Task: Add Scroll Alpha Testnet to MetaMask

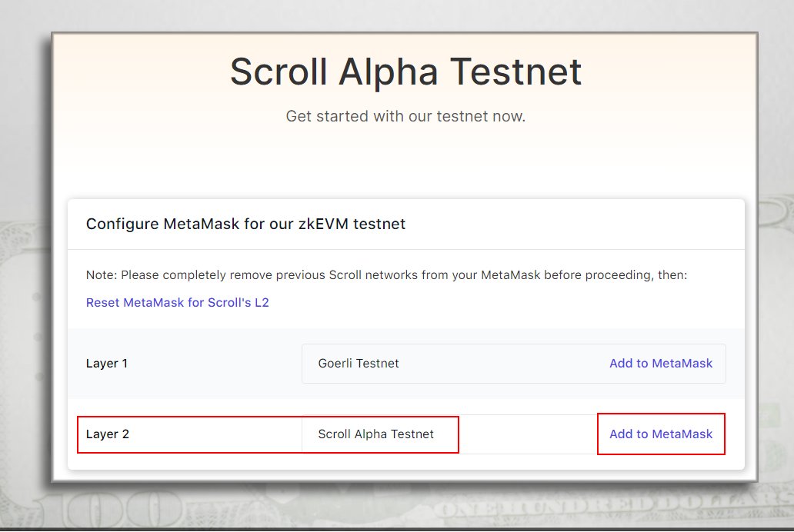Action: (661, 434)
